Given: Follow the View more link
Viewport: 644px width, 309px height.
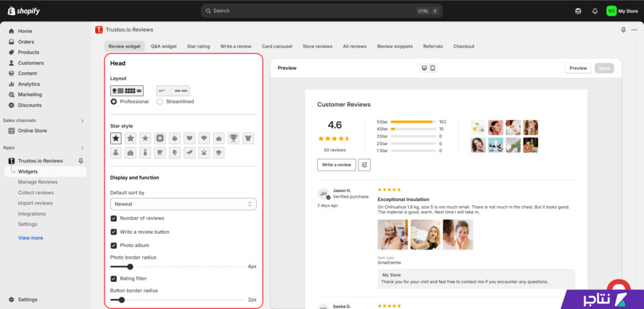Looking at the screenshot, I should (x=30, y=238).
